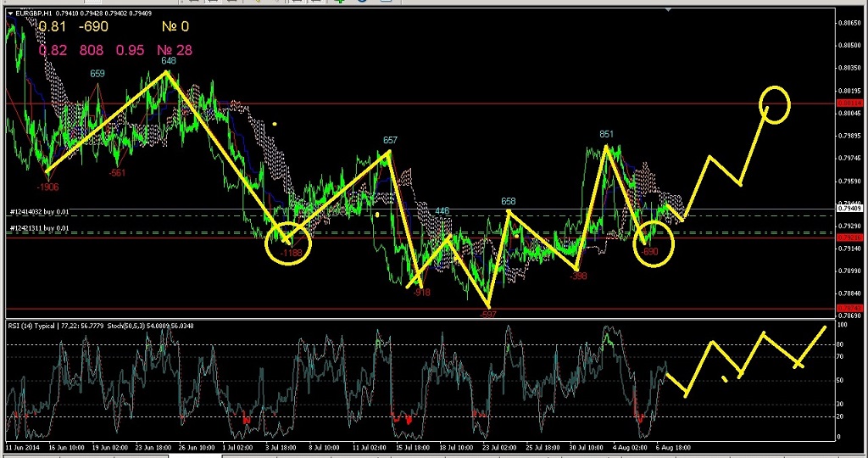868x458 pixels.
Task: Click 0.80195 on the price scale
Action: [x=849, y=91]
